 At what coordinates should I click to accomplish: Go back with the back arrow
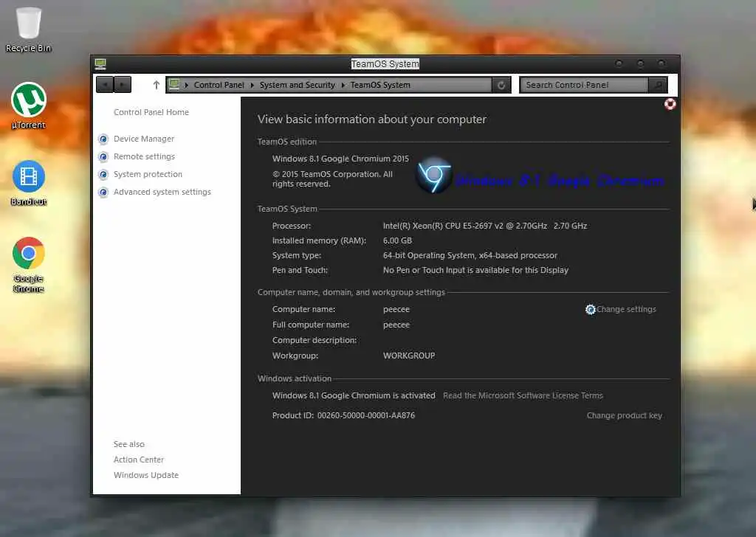pyautogui.click(x=105, y=85)
